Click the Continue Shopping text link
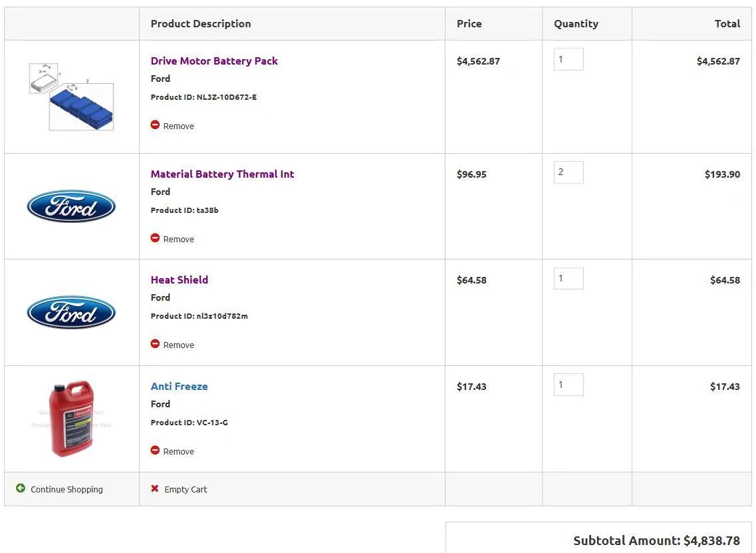756x553 pixels. (66, 489)
